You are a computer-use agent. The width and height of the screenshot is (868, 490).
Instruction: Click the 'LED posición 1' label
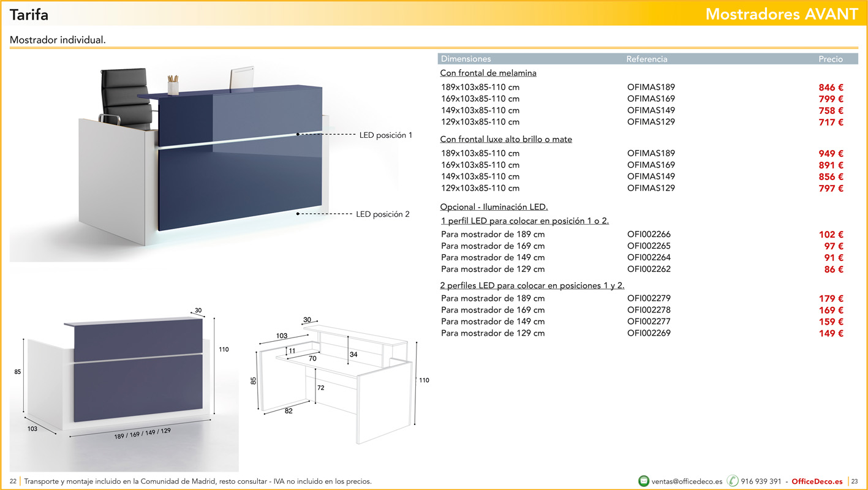[386, 135]
